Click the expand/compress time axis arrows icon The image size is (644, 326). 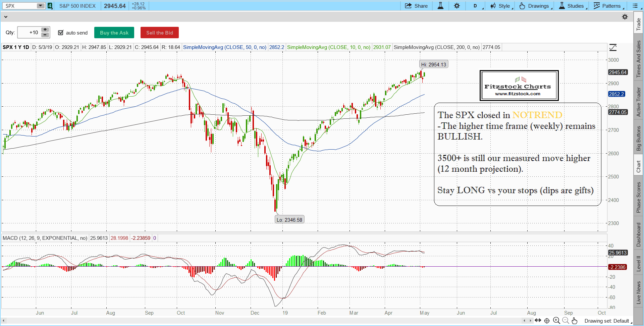538,321
